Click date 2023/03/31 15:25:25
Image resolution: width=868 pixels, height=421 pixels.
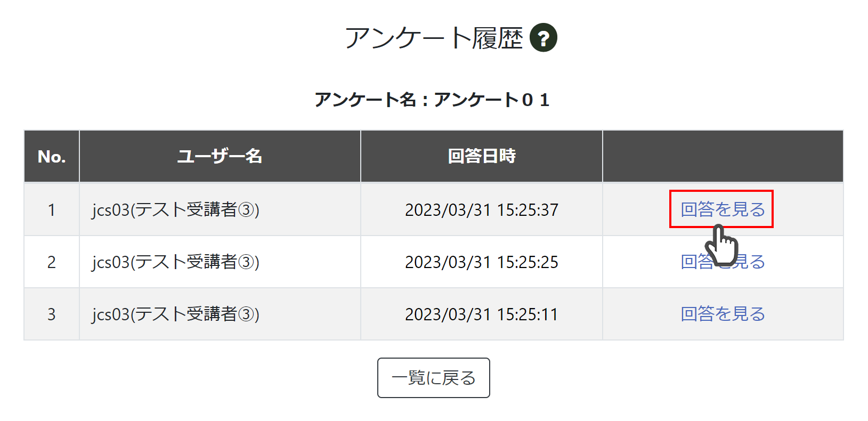pyautogui.click(x=482, y=262)
